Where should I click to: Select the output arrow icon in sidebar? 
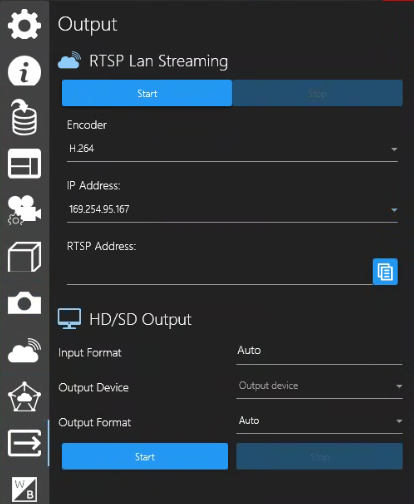(24, 443)
